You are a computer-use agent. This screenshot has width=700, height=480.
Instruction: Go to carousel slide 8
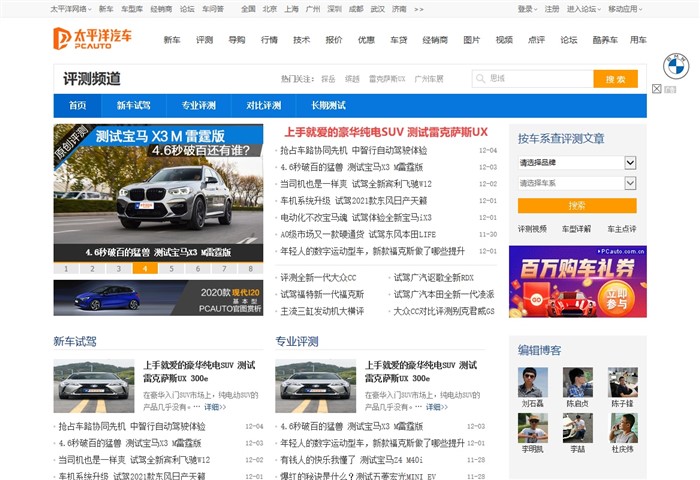250,268
